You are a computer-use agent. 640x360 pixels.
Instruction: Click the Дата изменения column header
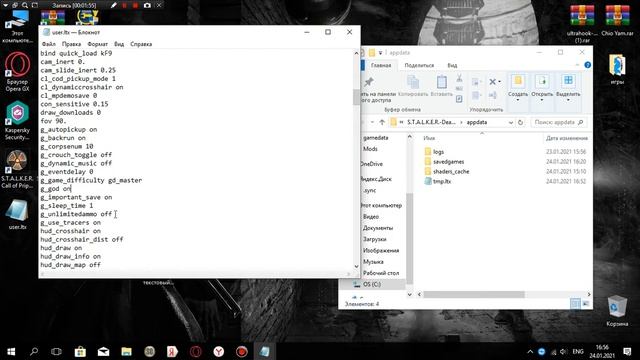567,138
